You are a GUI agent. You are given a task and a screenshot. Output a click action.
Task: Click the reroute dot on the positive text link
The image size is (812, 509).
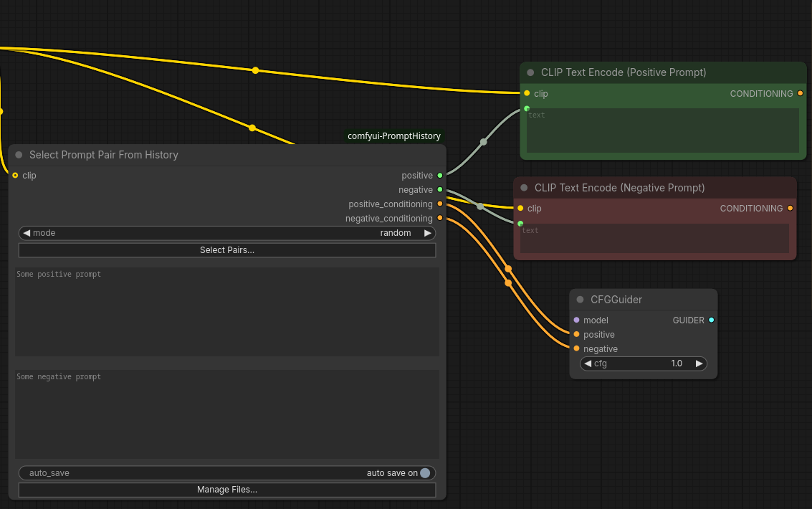(x=483, y=142)
